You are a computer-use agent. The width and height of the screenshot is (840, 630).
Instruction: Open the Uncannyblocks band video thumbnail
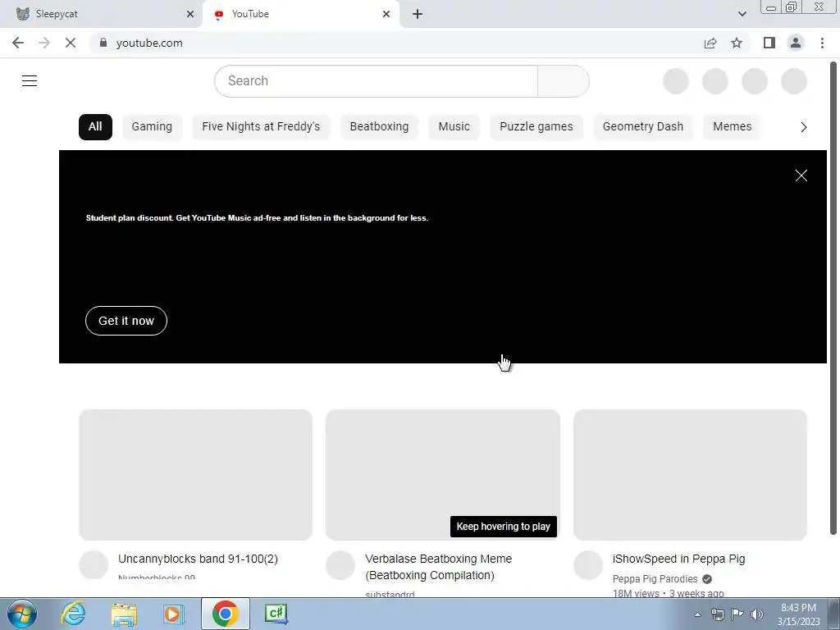(195, 475)
